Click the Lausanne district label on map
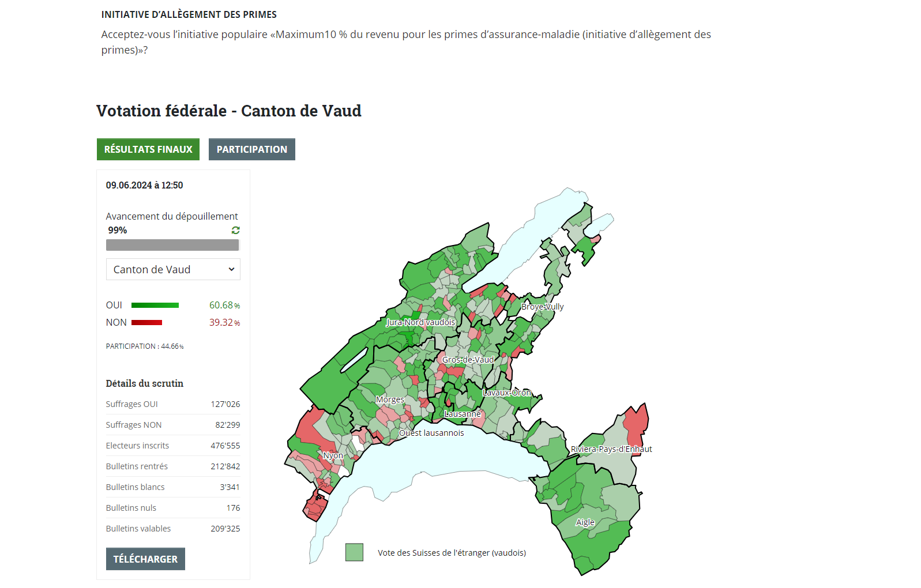Screen dimensions: 921x588 coord(463,414)
